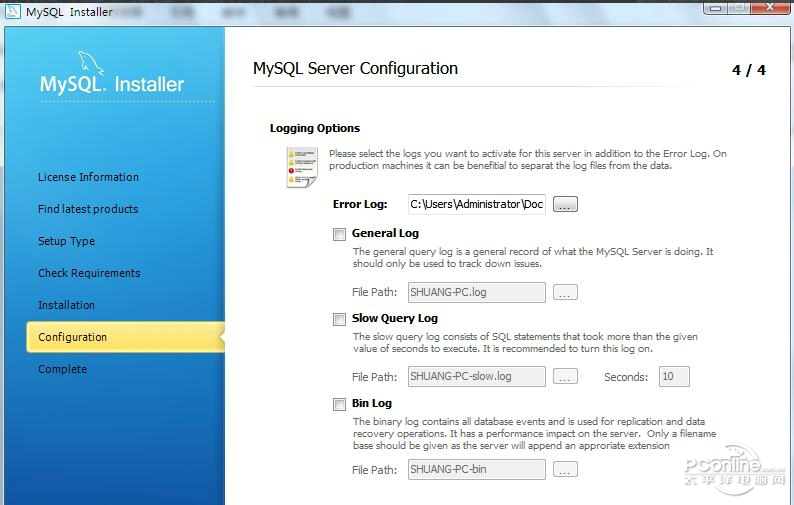Close the MySQL Installer window
This screenshot has width=794, height=505.
pyautogui.click(x=770, y=7)
